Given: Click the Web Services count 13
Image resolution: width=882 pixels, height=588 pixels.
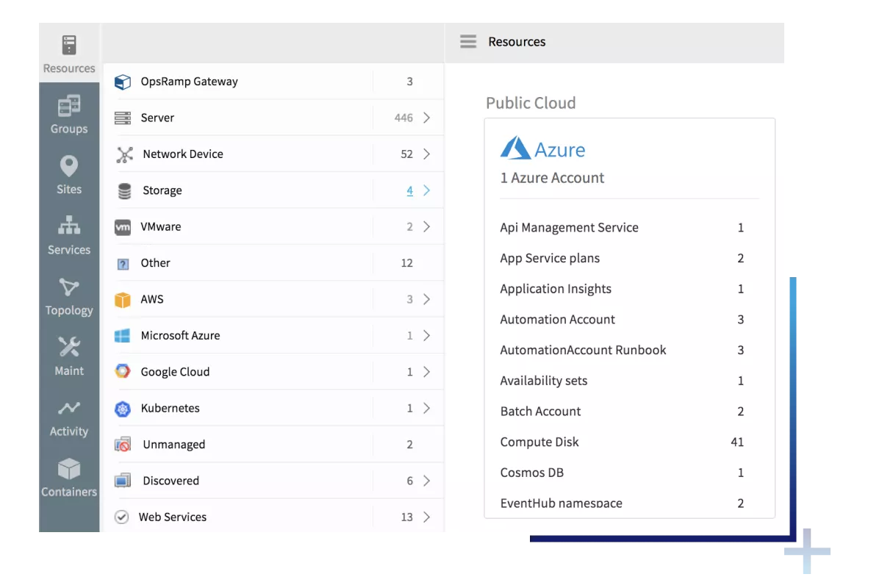Looking at the screenshot, I should pyautogui.click(x=407, y=517).
